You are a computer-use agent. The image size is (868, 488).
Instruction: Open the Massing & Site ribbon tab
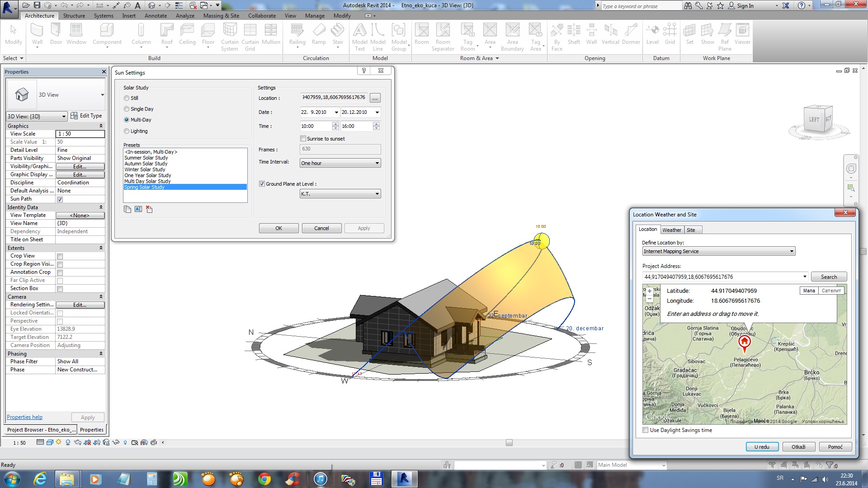tap(221, 16)
